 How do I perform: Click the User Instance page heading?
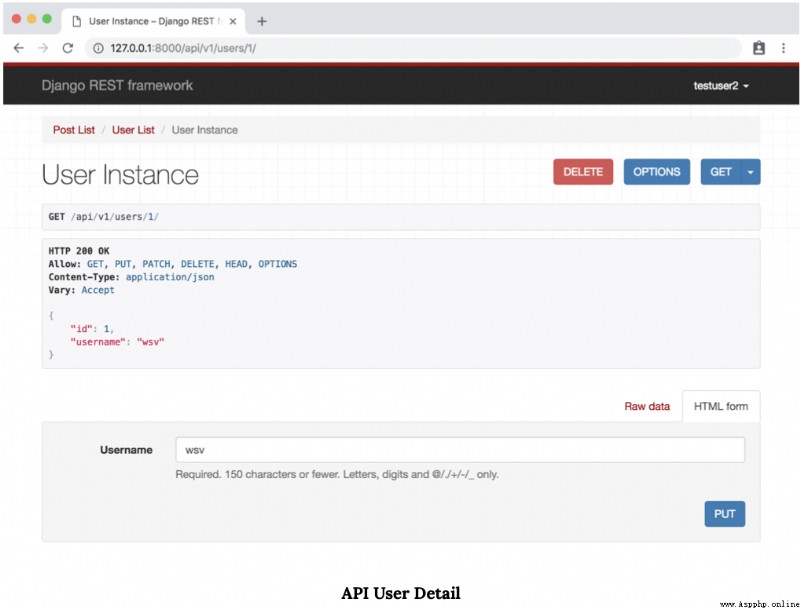pyautogui.click(x=120, y=175)
